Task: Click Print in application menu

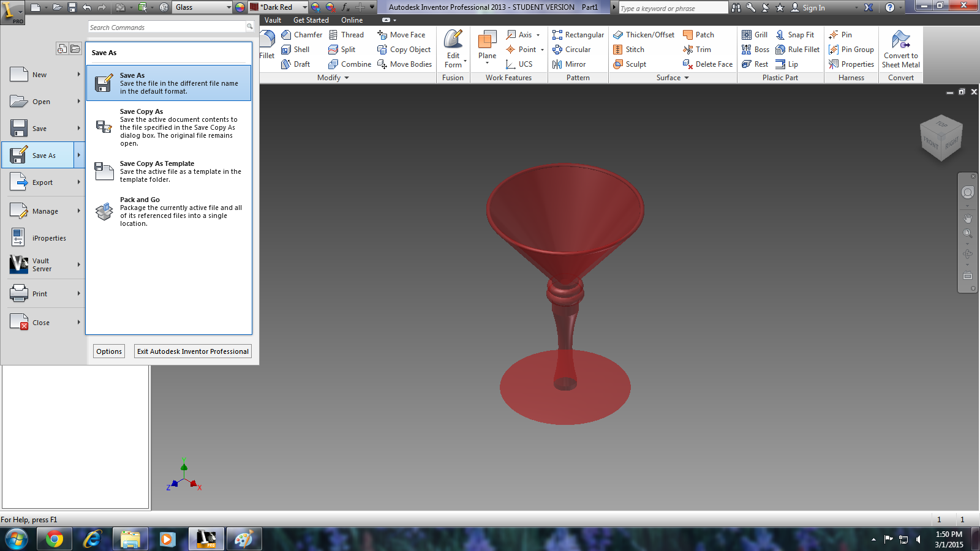Action: coord(42,294)
